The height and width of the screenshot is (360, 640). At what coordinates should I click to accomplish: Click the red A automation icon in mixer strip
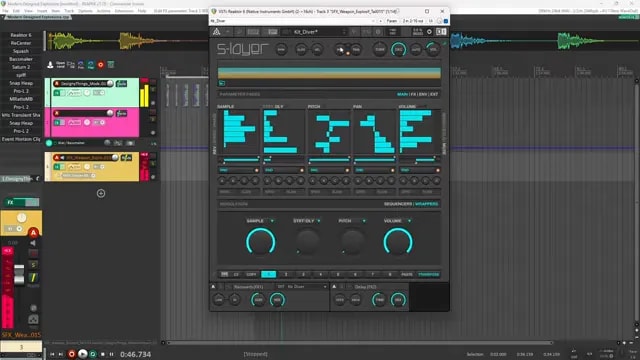33,233
